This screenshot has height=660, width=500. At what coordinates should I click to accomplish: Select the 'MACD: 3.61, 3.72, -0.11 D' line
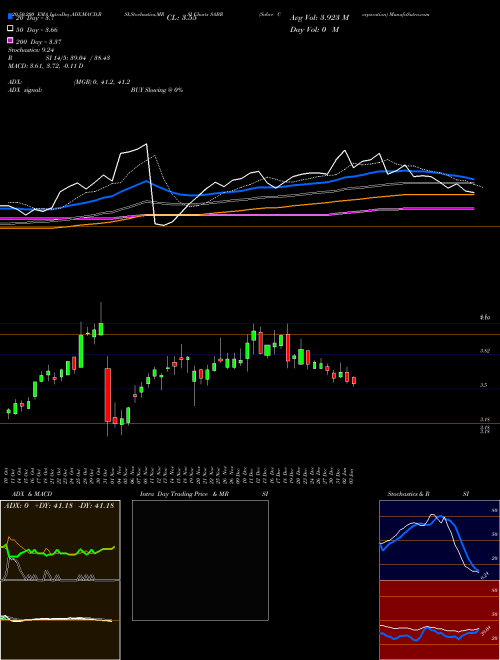(x=45, y=66)
